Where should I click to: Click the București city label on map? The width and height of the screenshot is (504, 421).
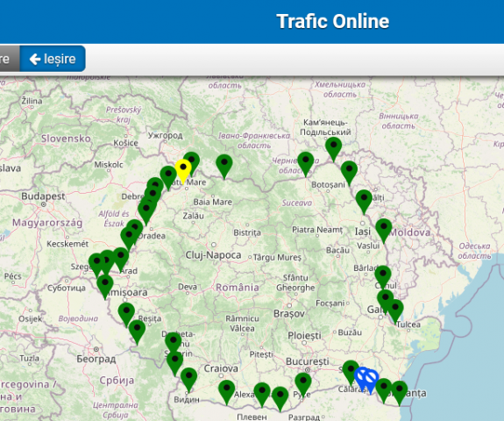tap(308, 361)
